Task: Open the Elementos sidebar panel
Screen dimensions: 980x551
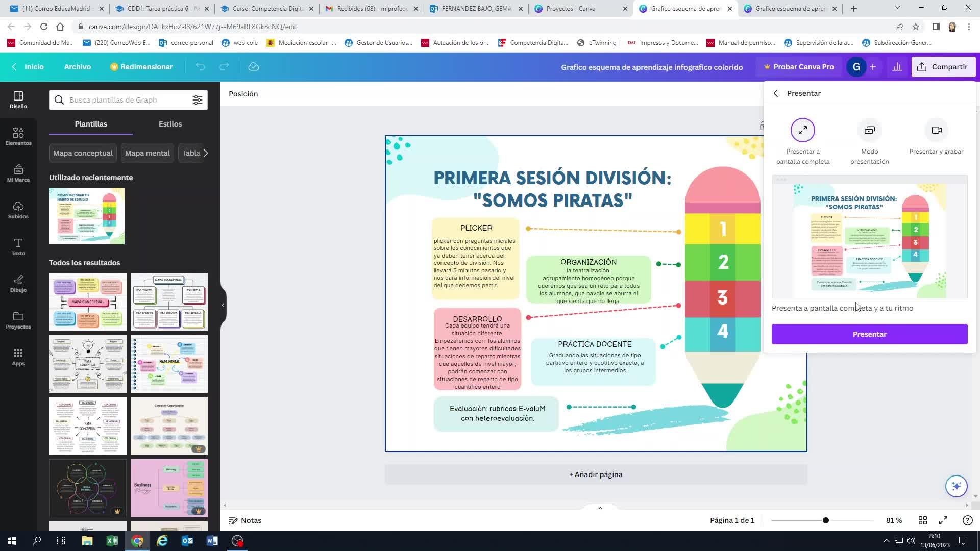Action: tap(18, 136)
